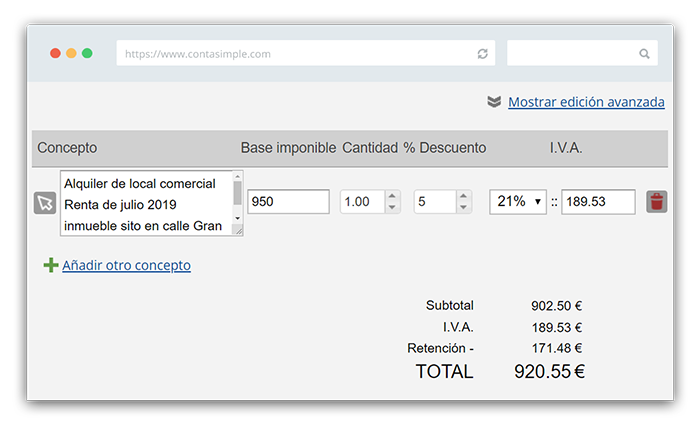The image size is (700, 431).
Task: Click the Retención label
Action: click(440, 348)
